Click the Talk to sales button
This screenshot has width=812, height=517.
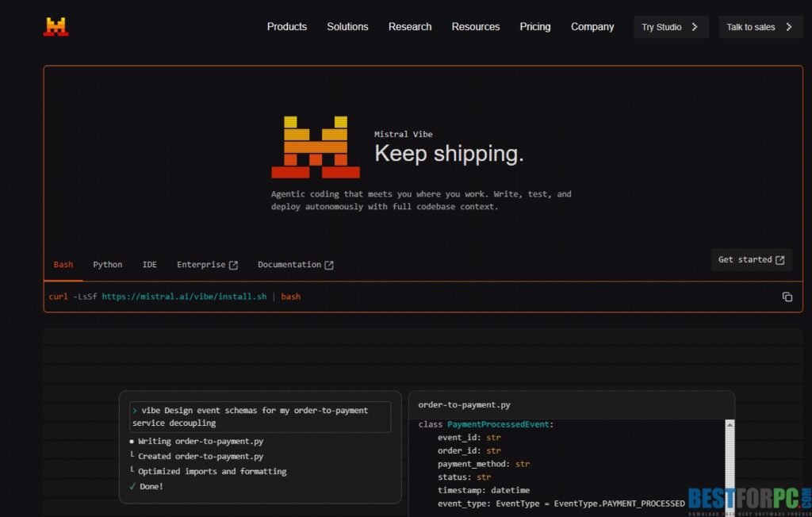pos(760,27)
